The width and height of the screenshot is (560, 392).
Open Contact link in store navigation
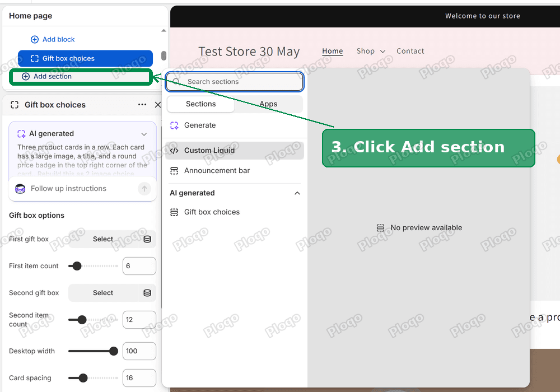tap(410, 51)
